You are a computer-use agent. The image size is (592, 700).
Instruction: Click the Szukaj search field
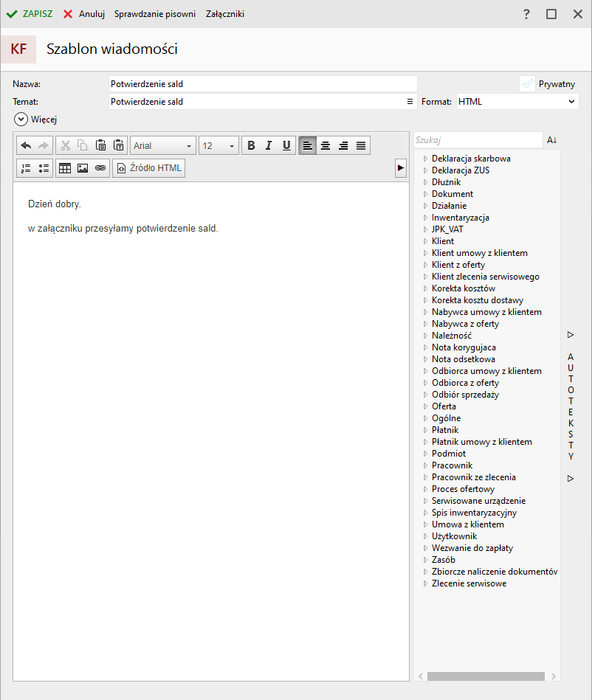click(478, 140)
